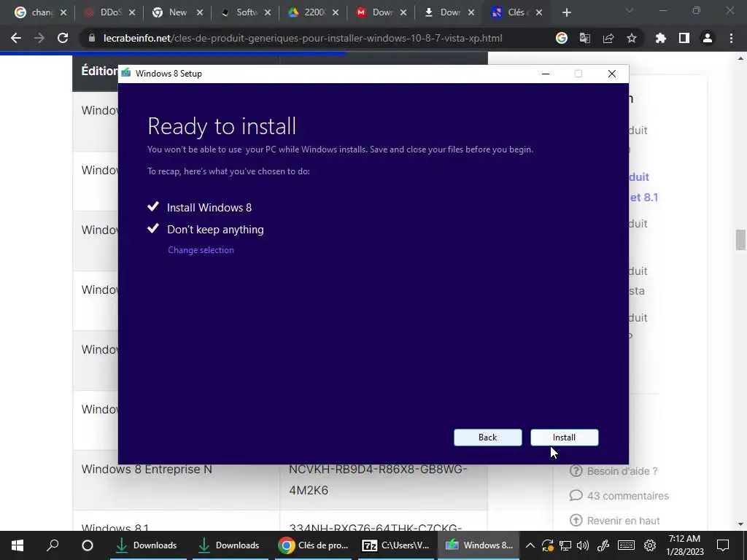Screen dimensions: 747x560
Task: Reload the page in Chrome
Action: pyautogui.click(x=63, y=38)
